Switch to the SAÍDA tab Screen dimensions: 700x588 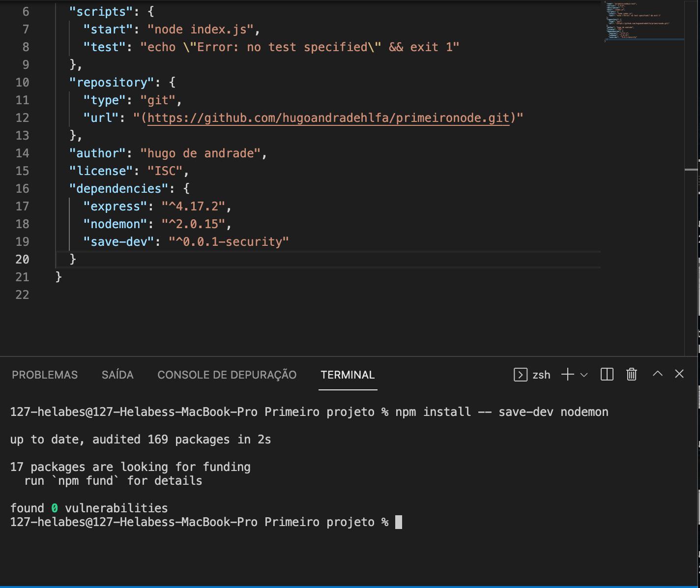point(117,375)
